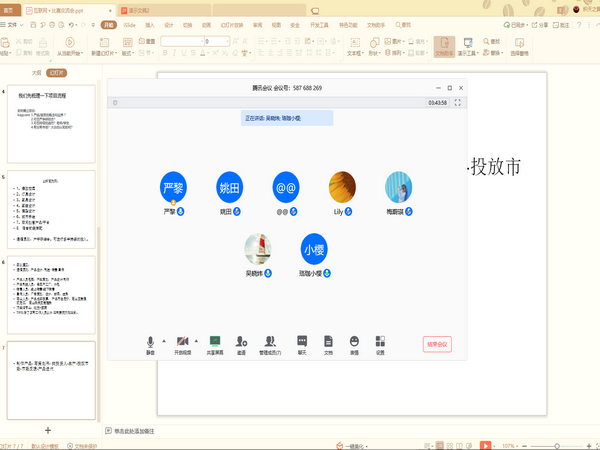Toggle microphone icon next to 严黎

181,212
